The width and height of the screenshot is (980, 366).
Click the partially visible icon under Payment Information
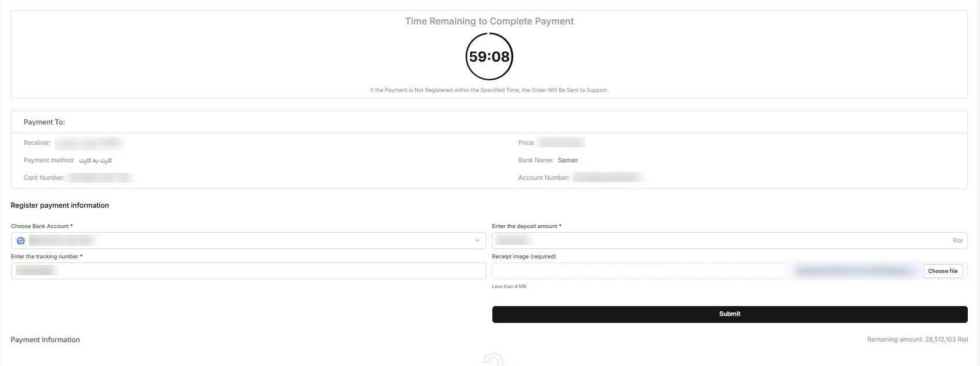493,360
